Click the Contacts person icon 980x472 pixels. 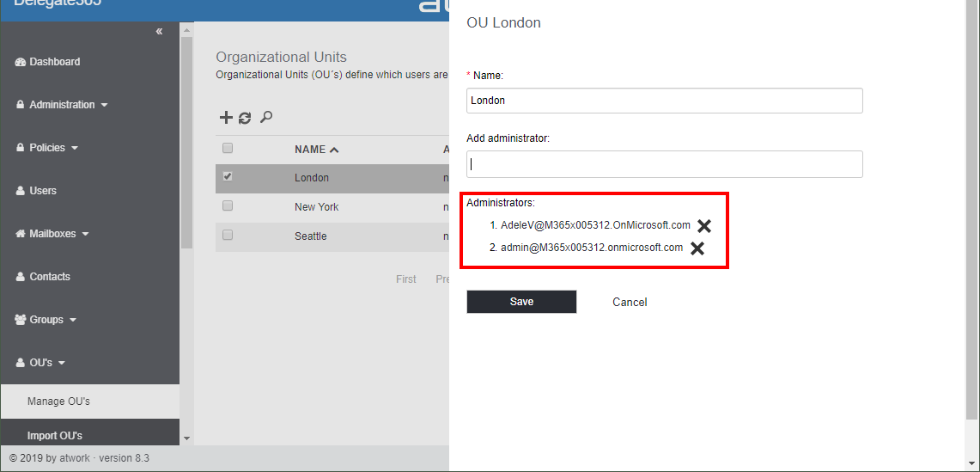pyautogui.click(x=21, y=277)
